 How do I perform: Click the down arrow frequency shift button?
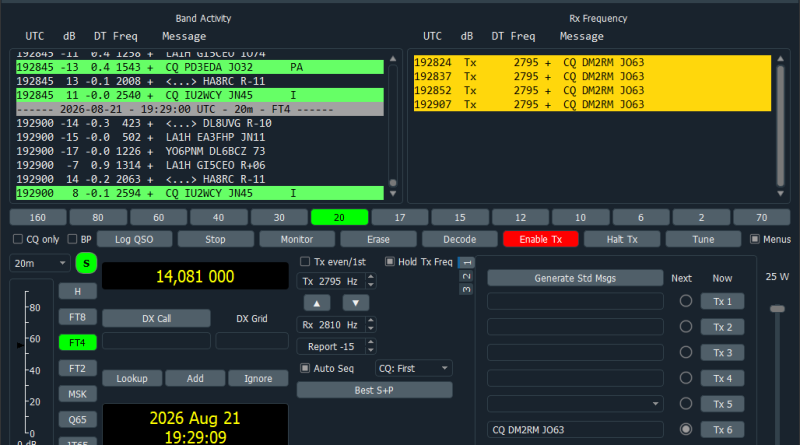click(356, 303)
